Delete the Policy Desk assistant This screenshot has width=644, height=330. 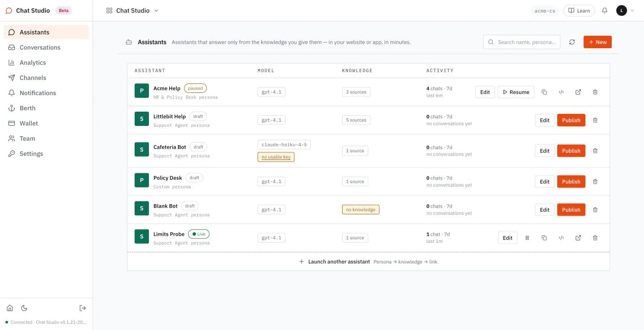coord(595,182)
